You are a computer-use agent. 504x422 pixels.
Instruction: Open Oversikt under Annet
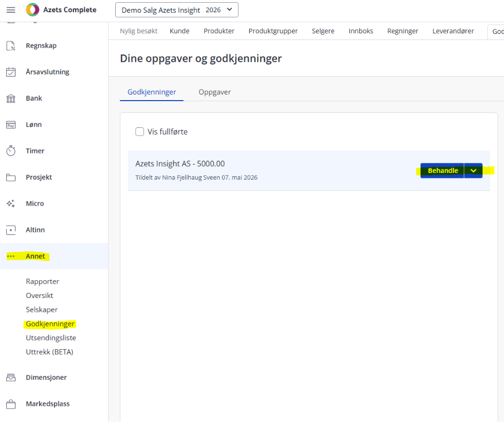(x=39, y=295)
